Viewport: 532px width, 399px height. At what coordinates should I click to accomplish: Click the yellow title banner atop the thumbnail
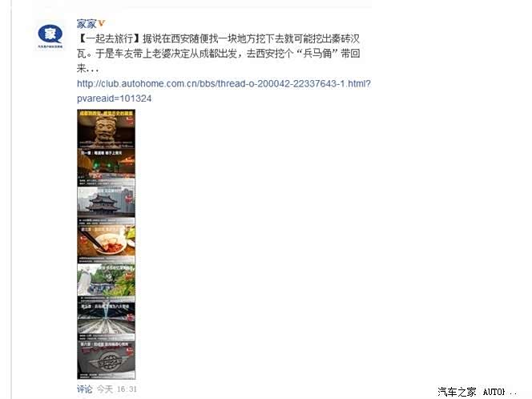107,113
